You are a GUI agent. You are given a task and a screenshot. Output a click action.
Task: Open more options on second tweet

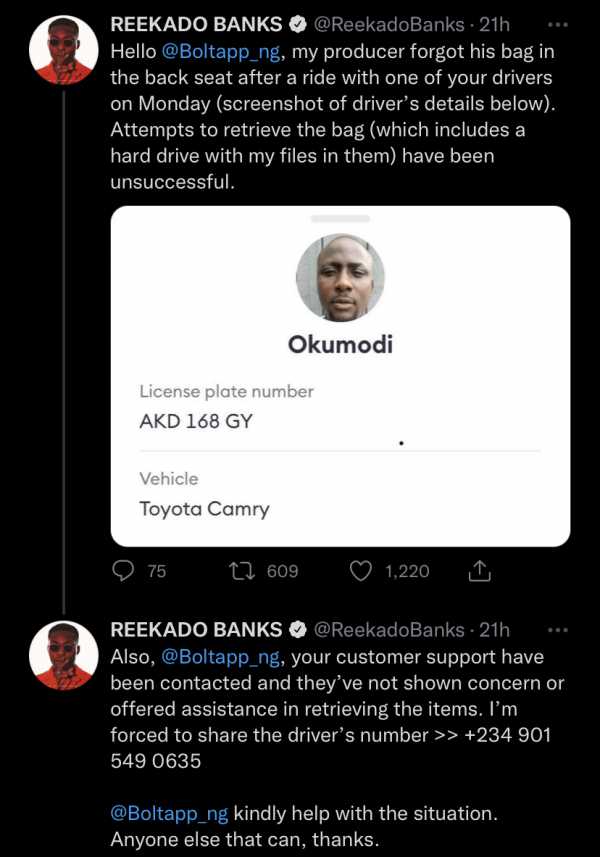559,630
